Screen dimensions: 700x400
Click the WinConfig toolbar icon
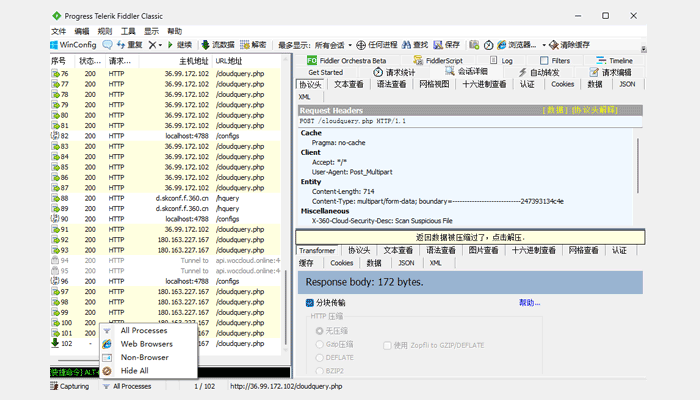(x=53, y=45)
